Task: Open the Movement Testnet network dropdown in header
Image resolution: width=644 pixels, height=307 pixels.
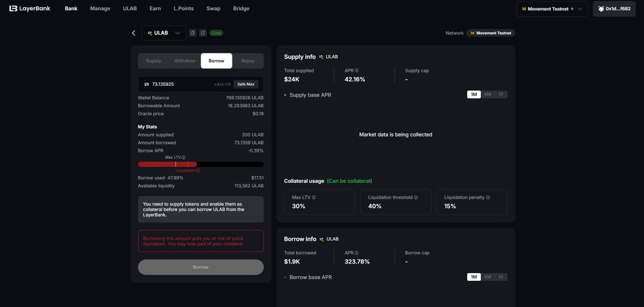Action: coord(552,9)
